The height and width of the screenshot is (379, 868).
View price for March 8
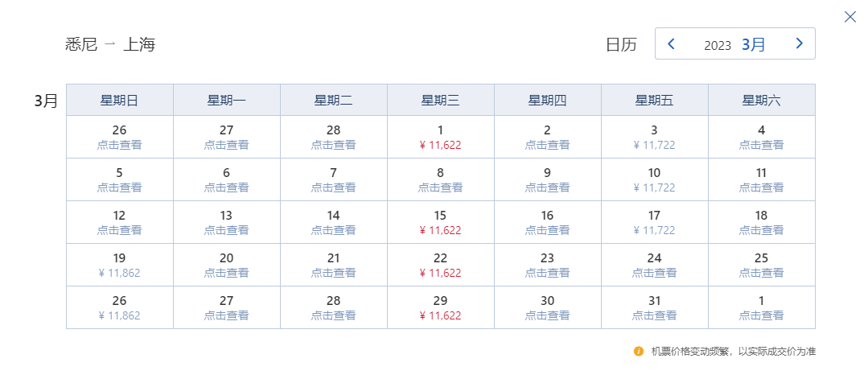(440, 187)
